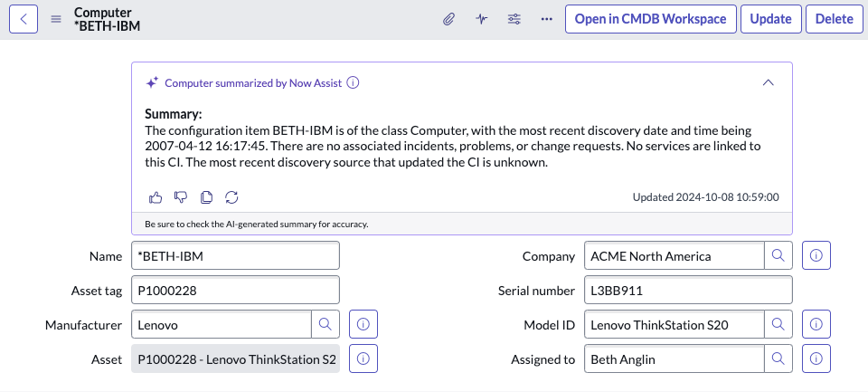
Task: Click the Serial number field L3BB911
Action: [x=688, y=290]
